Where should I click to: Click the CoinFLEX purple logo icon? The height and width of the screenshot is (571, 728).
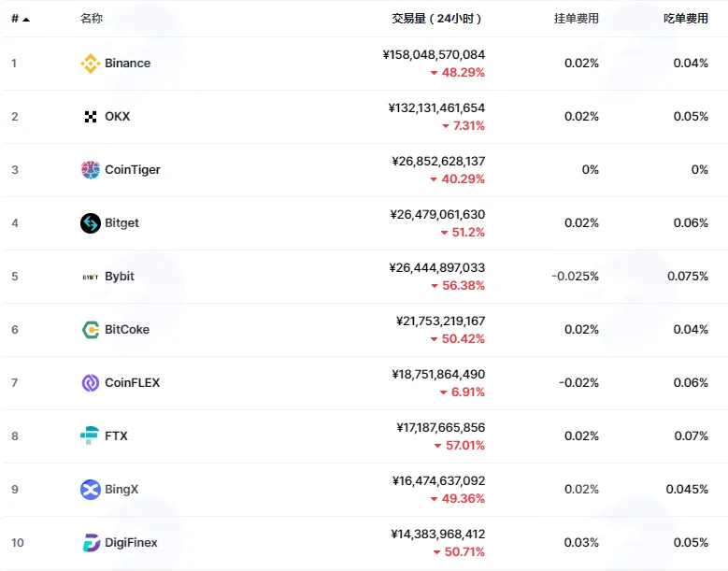90,383
